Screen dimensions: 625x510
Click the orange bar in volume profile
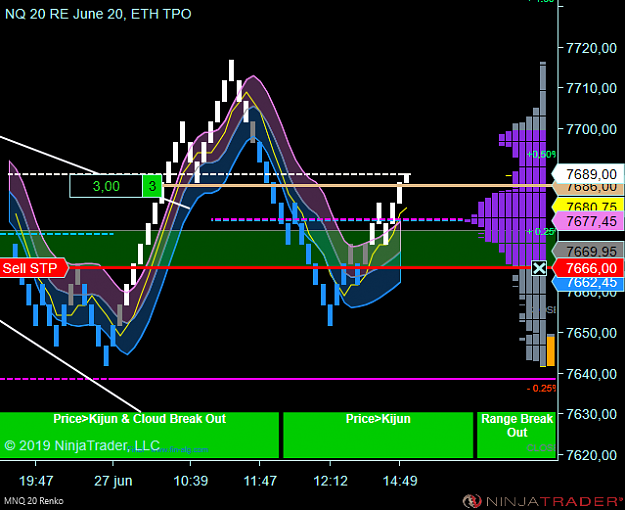click(550, 351)
